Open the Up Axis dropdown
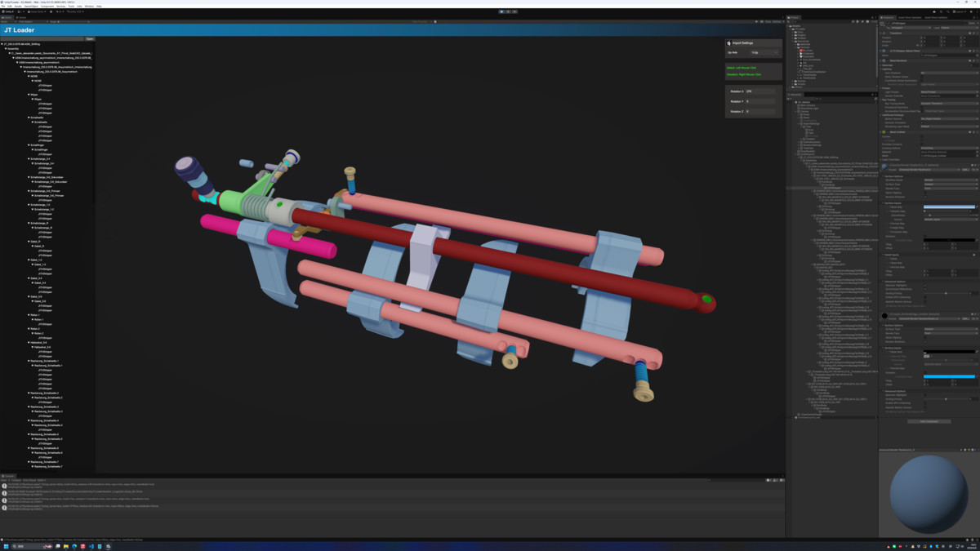 [x=764, y=52]
